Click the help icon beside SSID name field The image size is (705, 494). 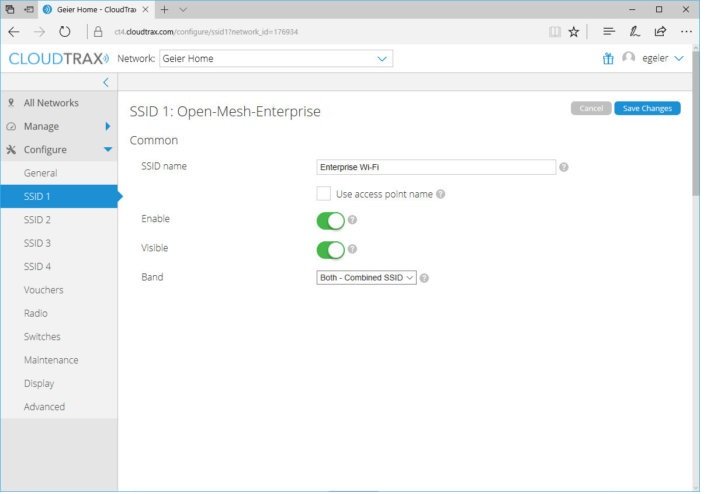click(x=564, y=167)
